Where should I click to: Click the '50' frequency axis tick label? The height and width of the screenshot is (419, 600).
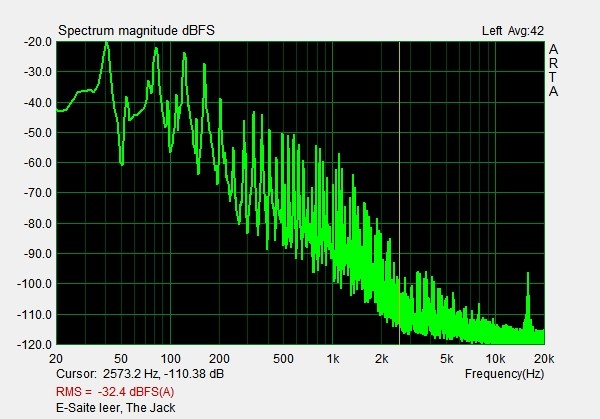[x=121, y=359]
